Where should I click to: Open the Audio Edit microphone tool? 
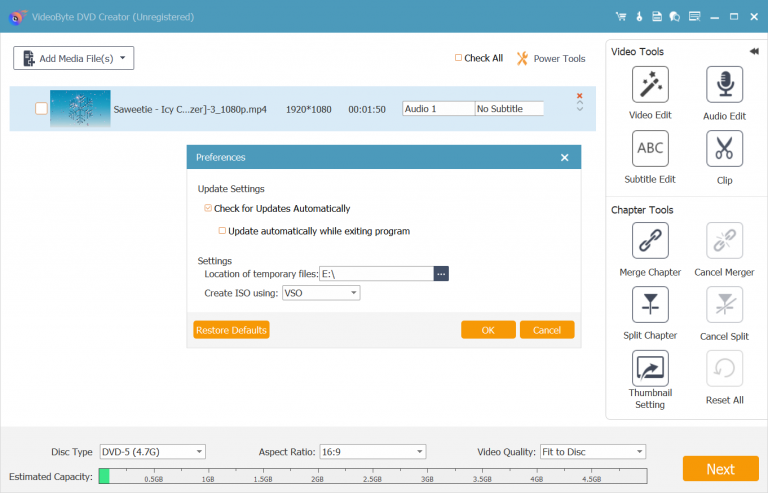click(x=724, y=85)
